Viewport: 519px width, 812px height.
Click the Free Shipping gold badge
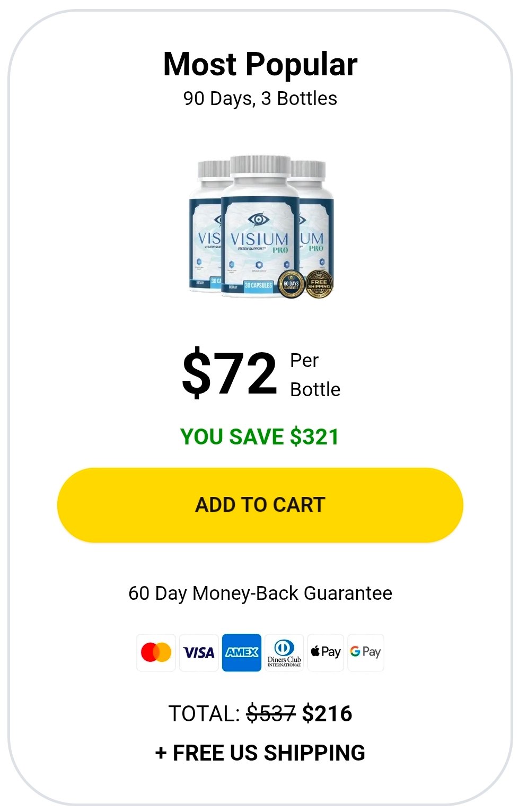click(x=319, y=284)
